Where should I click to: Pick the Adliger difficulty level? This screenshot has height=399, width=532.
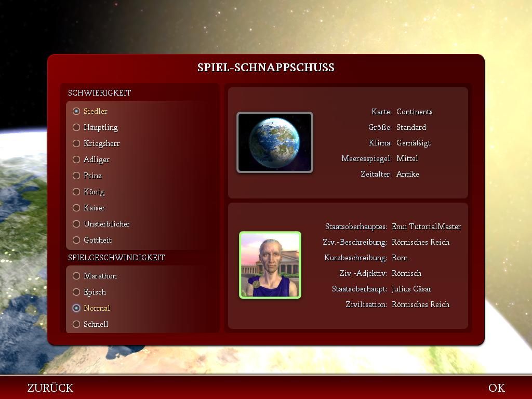(x=76, y=159)
